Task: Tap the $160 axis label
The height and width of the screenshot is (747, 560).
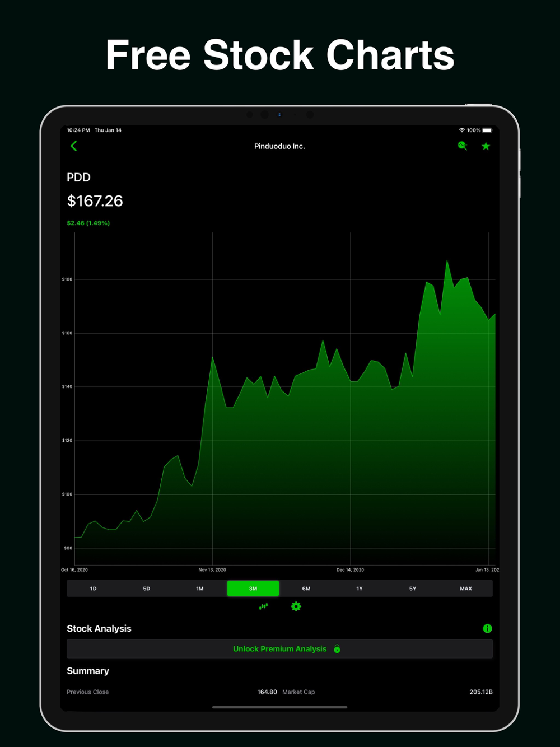Action: (x=67, y=333)
